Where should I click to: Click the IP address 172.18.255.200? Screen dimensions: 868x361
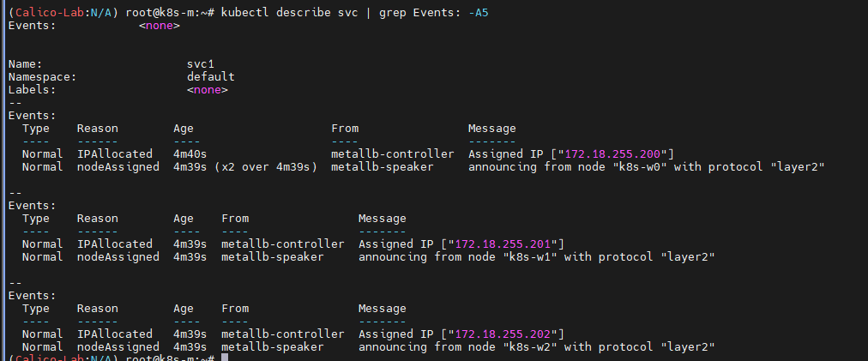coord(612,154)
